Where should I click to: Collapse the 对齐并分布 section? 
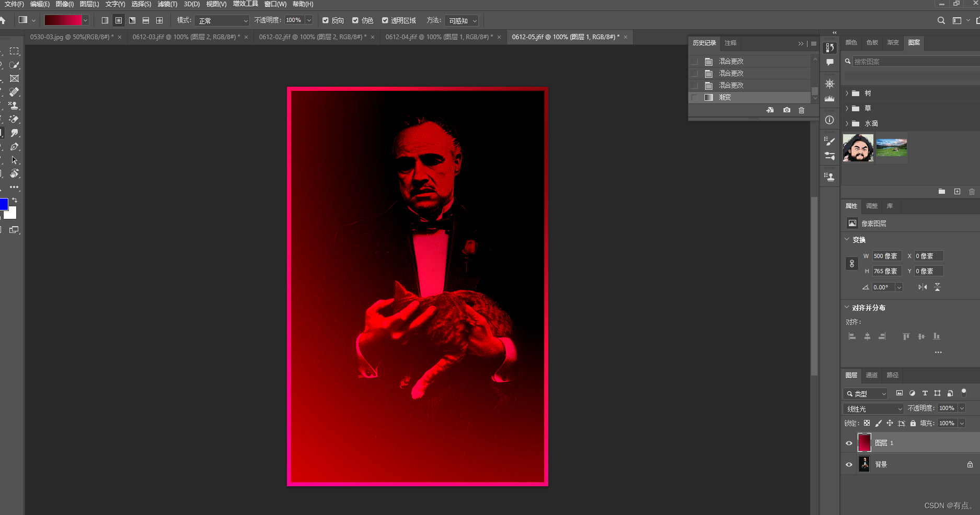coord(847,307)
